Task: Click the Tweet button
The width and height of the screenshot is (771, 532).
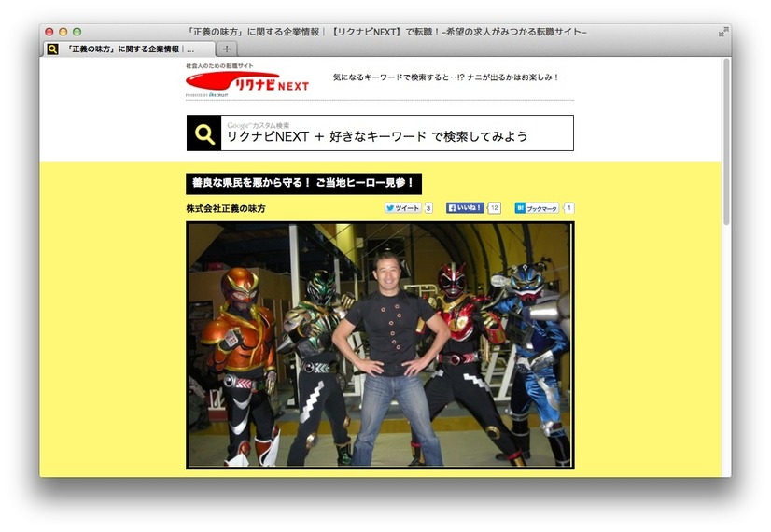Action: click(402, 208)
